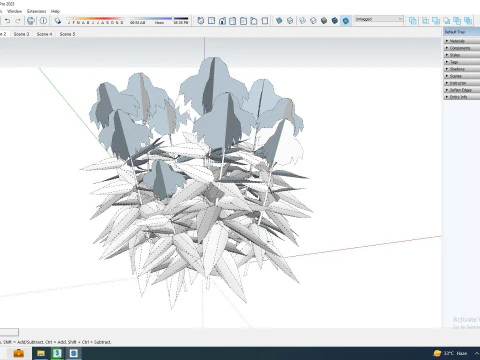
Task: Switch to Front view house icon
Action: click(x=222, y=21)
